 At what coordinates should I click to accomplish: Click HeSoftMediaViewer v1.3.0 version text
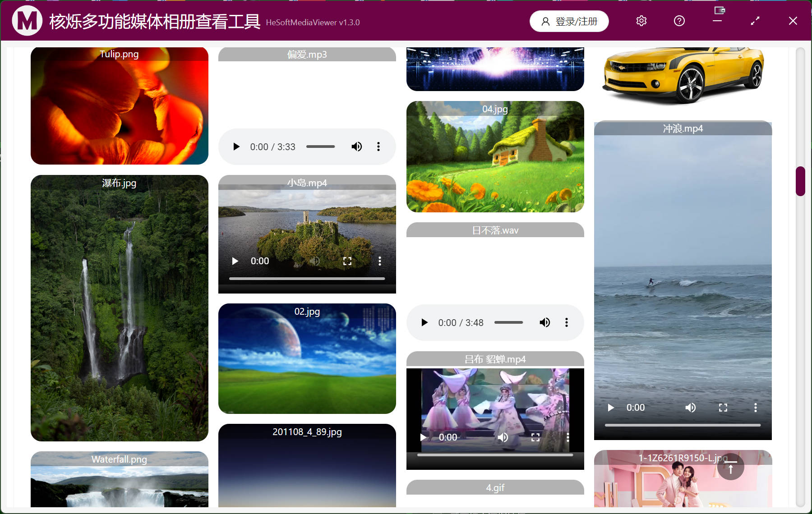[313, 23]
